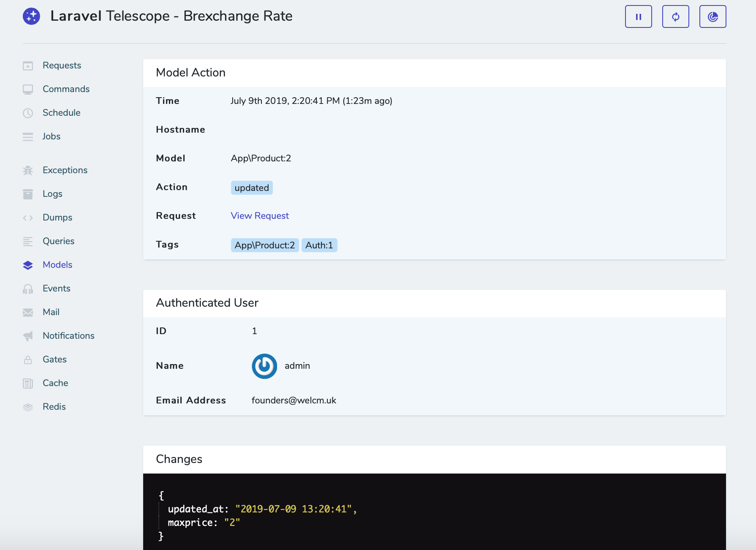Open Dumps via the code brackets icon
Image resolution: width=756 pixels, height=550 pixels.
[x=28, y=218]
